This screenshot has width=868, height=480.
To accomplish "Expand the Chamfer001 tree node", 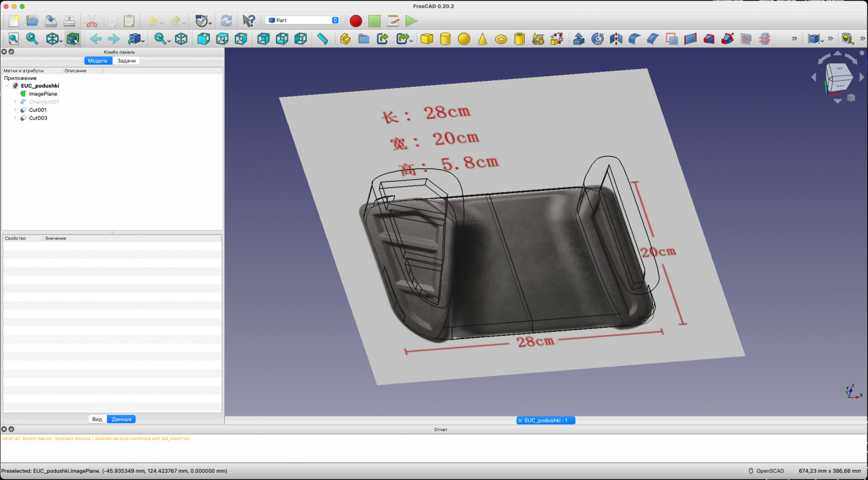I will point(15,102).
